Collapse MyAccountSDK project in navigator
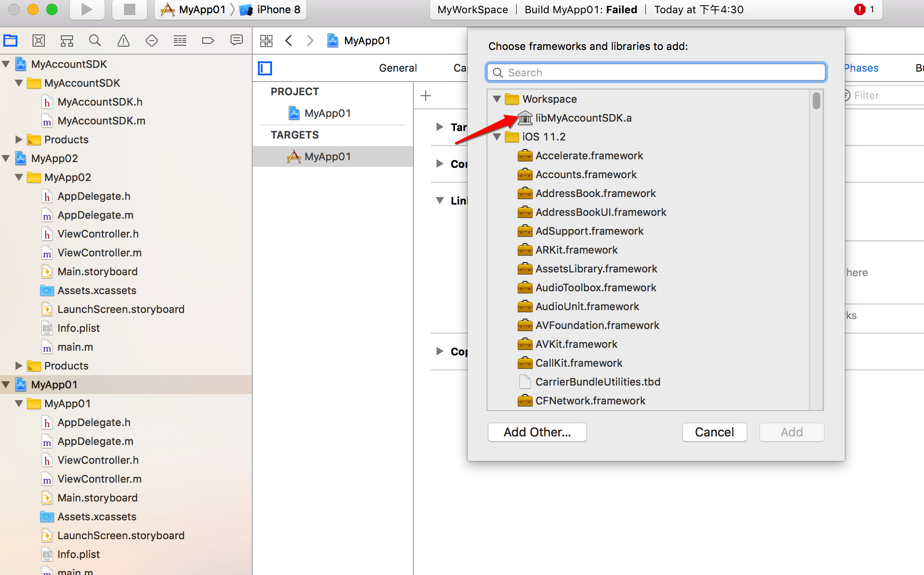924x575 pixels. 6,64
